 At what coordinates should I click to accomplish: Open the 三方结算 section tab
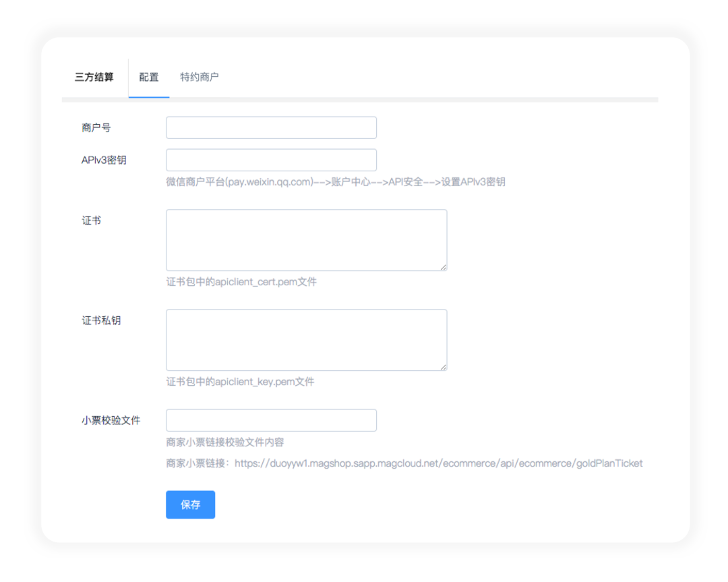[x=94, y=77]
